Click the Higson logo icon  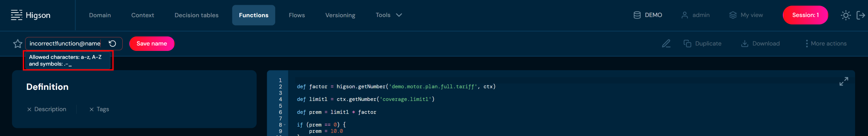16,15
